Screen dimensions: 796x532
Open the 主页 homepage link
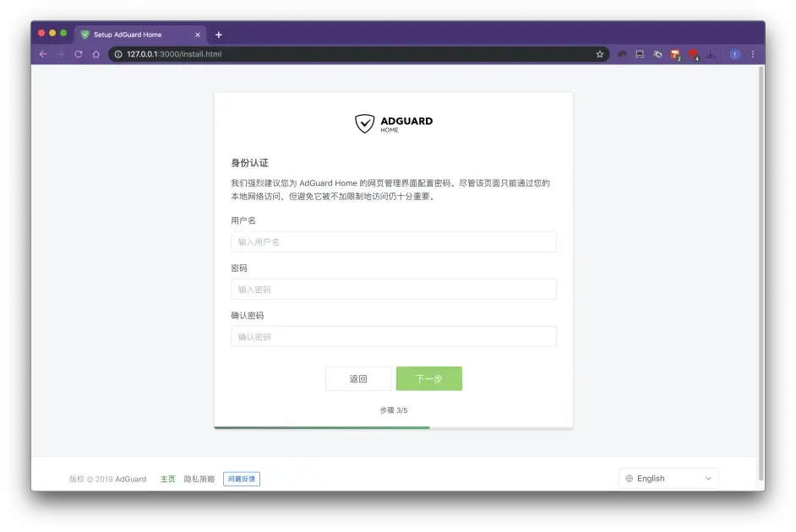click(x=168, y=479)
